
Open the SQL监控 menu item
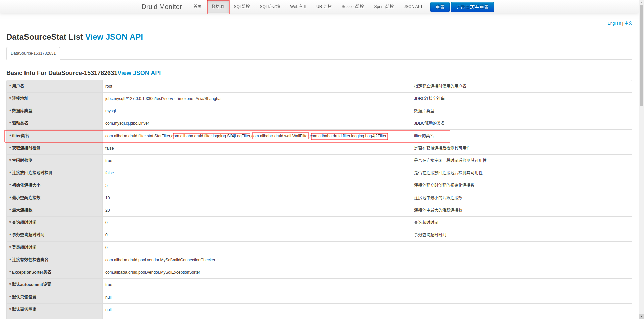[x=242, y=7]
